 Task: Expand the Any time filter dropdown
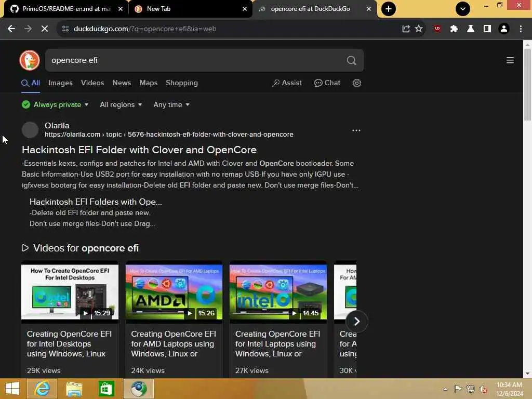171,104
